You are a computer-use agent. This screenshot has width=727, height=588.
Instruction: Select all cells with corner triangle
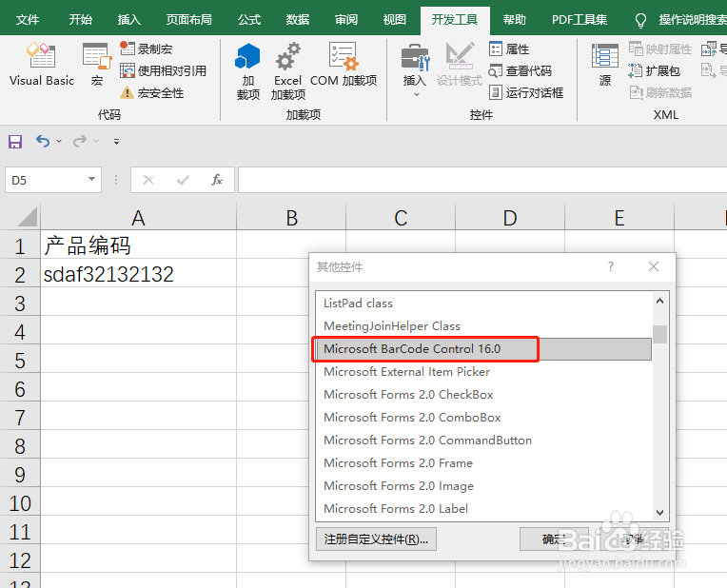pyautogui.click(x=27, y=217)
